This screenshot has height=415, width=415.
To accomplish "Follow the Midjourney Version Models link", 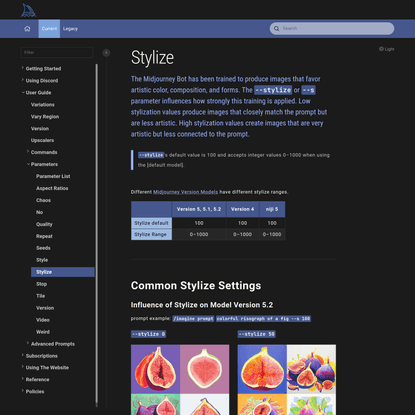I will point(185,192).
